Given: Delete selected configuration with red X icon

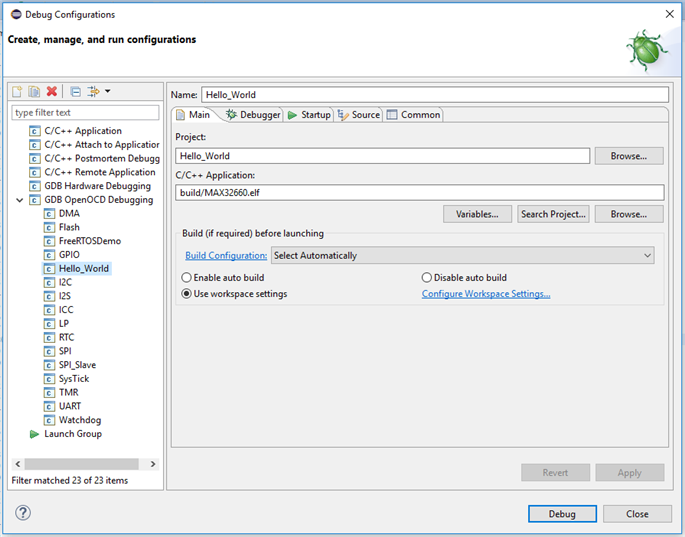Looking at the screenshot, I should (52, 92).
